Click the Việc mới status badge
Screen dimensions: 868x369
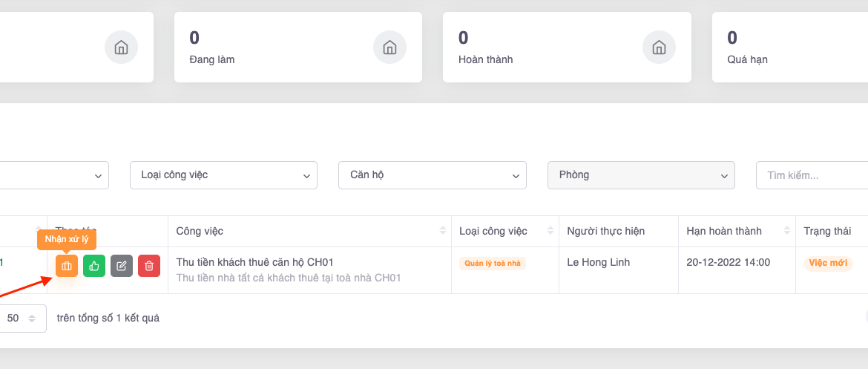[828, 263]
